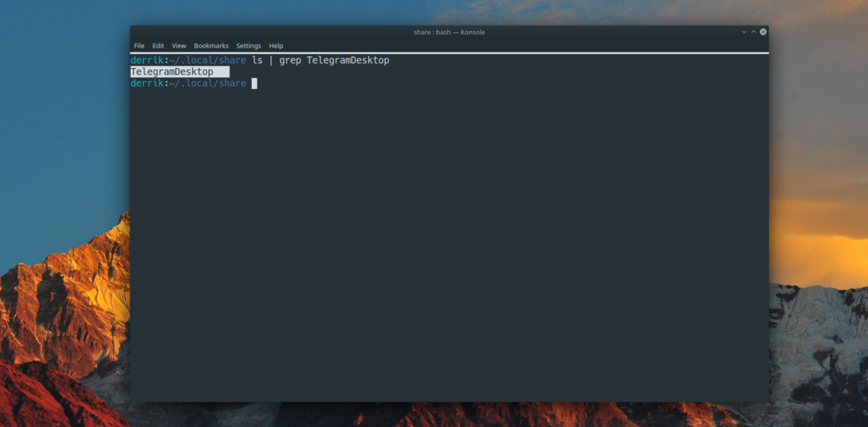Click the 'share : bash — Konsole' title bar
This screenshot has width=868, height=427.
448,32
